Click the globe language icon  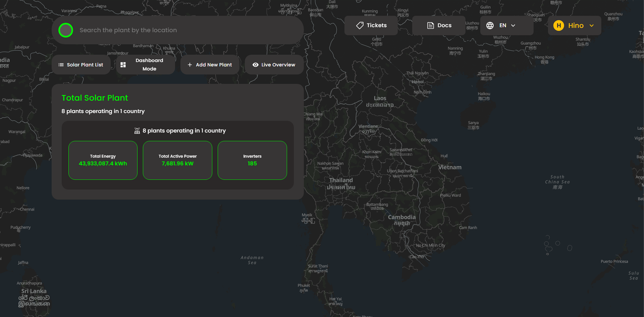[x=490, y=26]
